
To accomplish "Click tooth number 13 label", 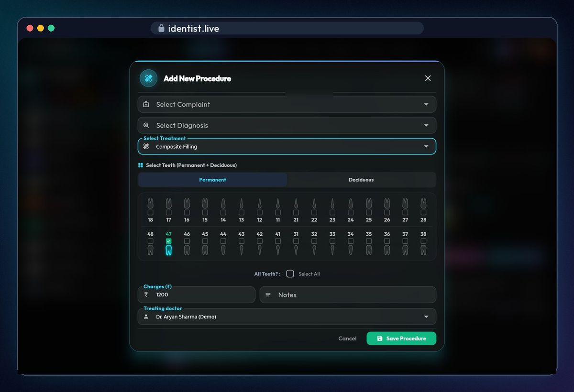I will tap(242, 220).
